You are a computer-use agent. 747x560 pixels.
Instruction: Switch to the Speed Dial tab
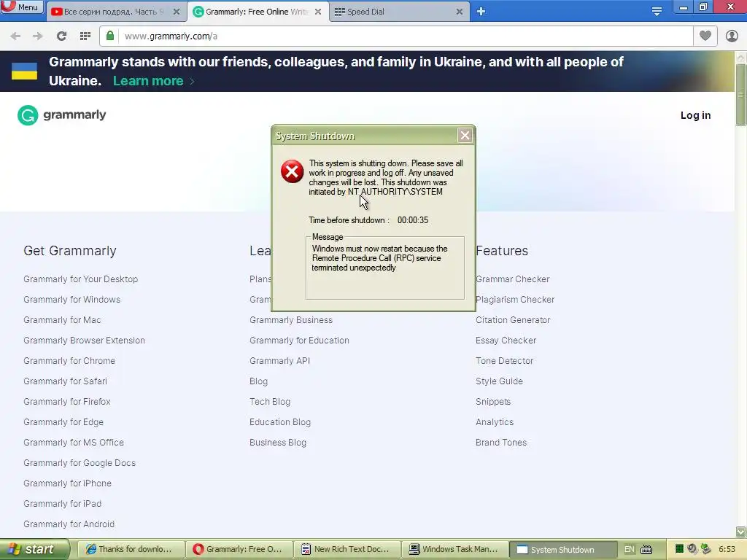coord(398,12)
